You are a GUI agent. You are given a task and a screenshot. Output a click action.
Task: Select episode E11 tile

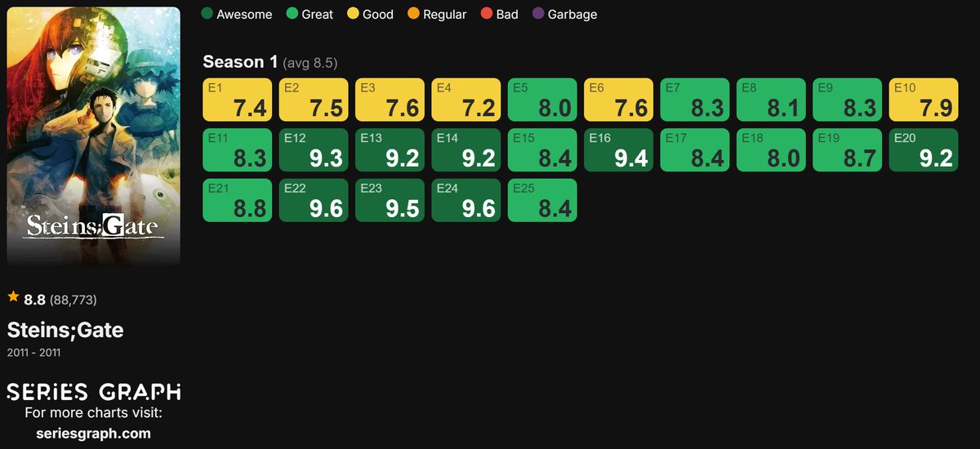238,150
